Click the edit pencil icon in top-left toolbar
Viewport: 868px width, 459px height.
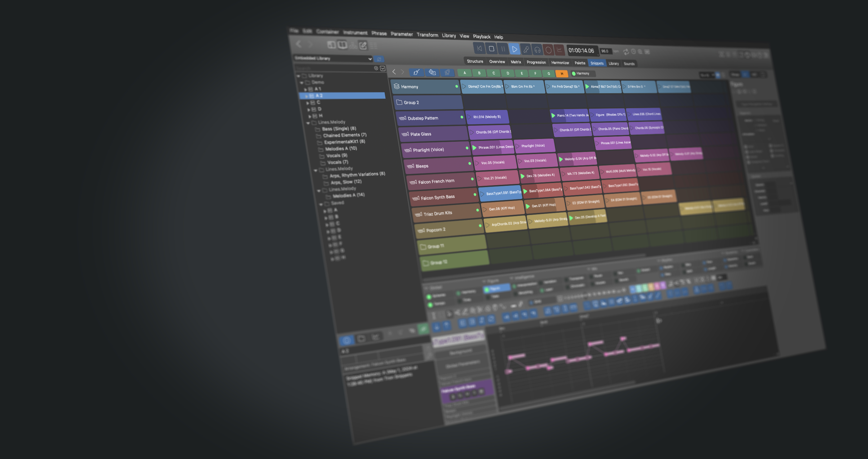(363, 45)
